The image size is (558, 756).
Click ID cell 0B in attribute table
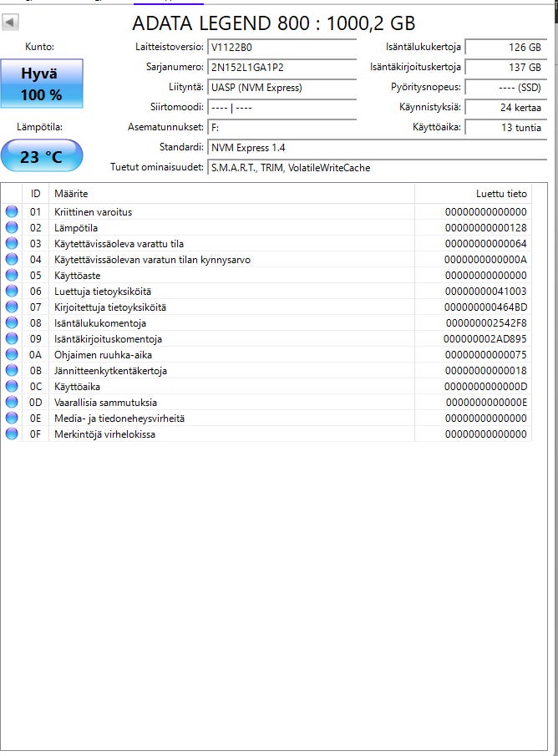coord(36,371)
